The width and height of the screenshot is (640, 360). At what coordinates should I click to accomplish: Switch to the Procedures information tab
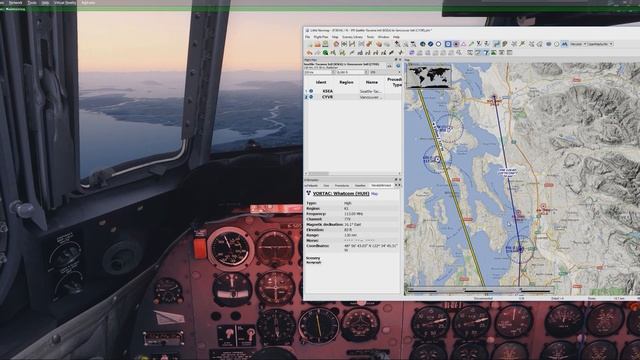click(342, 185)
